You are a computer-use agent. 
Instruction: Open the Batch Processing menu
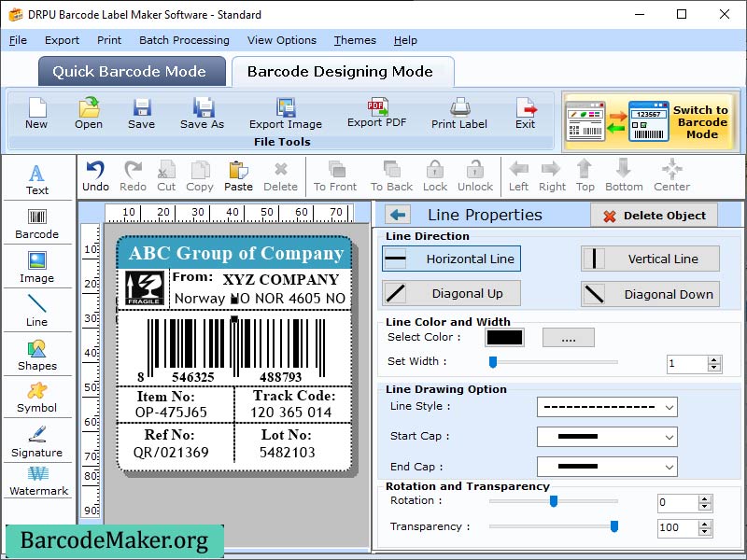[184, 40]
